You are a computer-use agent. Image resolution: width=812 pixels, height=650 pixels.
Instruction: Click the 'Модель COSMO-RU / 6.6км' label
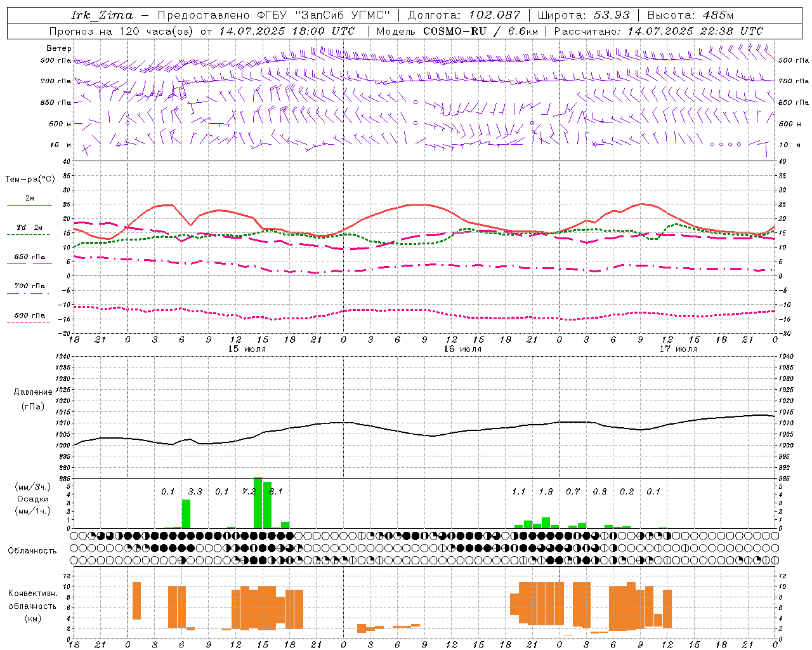(x=457, y=31)
